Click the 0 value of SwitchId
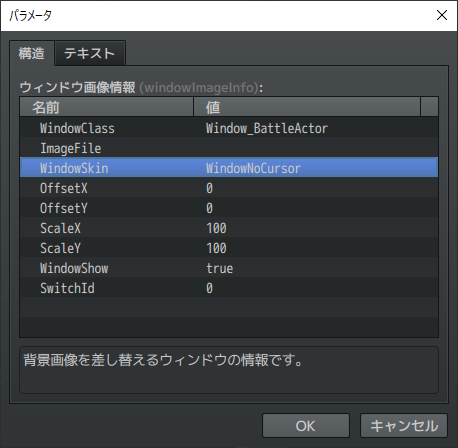Viewport: 458px width, 448px height. tap(209, 288)
